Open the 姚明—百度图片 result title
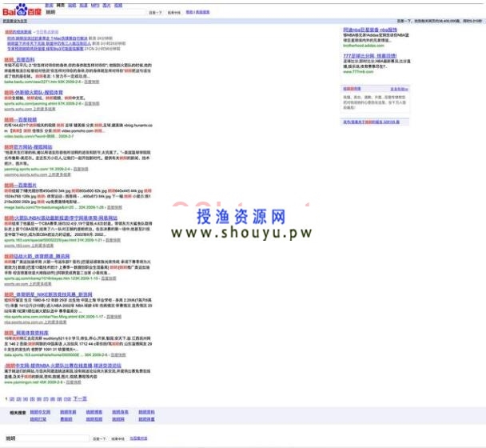The image size is (486, 448). (20, 186)
